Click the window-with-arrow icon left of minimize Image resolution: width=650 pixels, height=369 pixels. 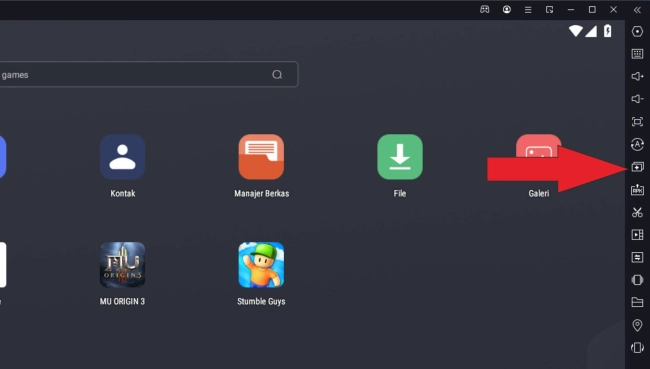(549, 10)
